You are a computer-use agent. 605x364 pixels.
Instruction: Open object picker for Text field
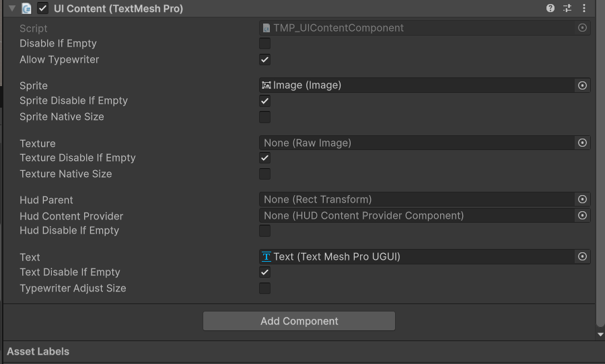tap(582, 256)
